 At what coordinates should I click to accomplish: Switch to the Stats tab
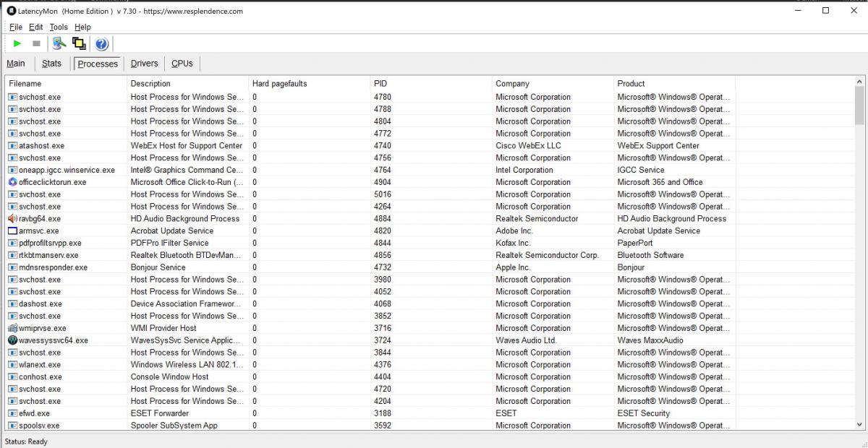point(51,64)
